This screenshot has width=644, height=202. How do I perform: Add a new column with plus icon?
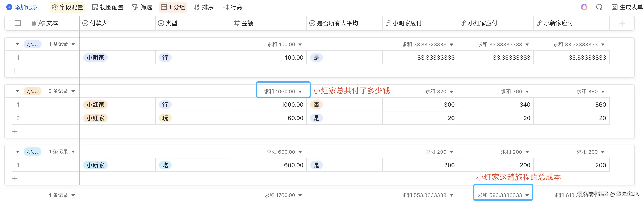point(622,23)
